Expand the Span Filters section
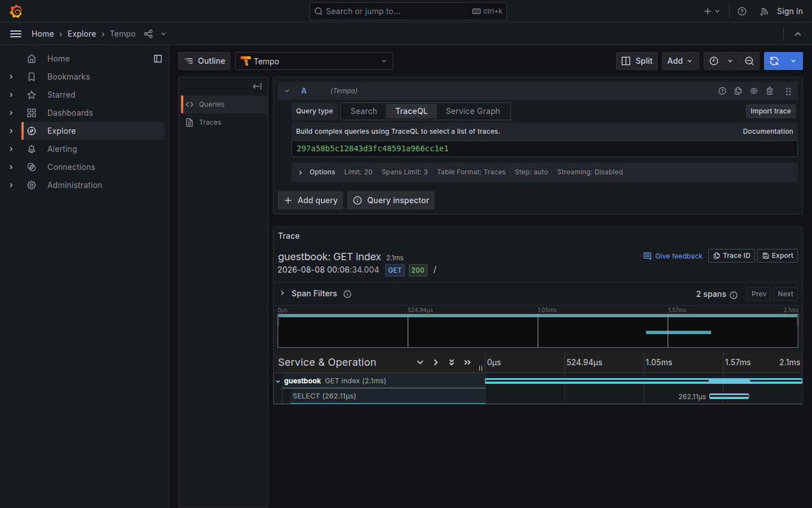The width and height of the screenshot is (812, 508). pos(283,294)
